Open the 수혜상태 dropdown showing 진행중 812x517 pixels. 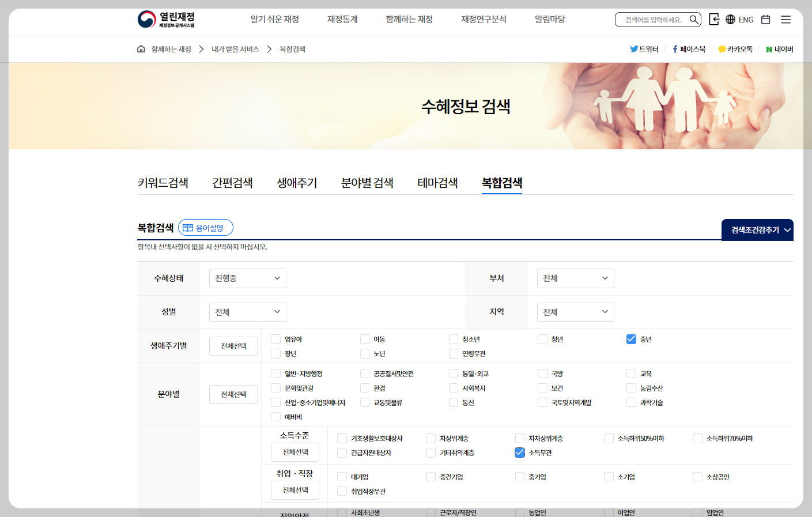click(x=248, y=278)
